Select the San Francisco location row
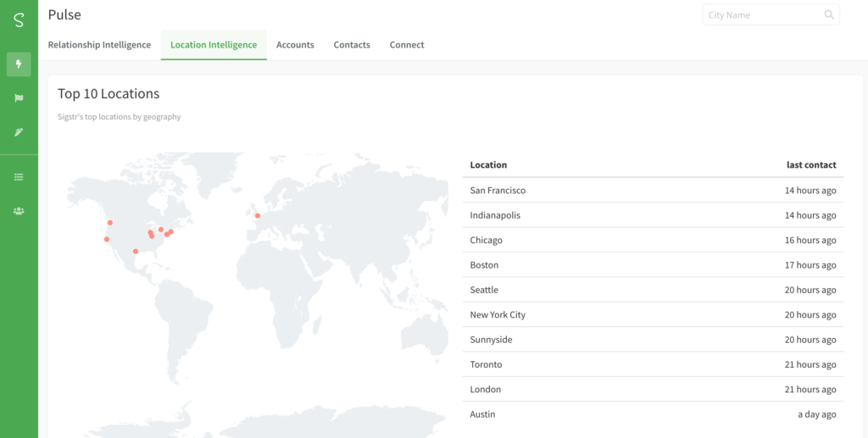The image size is (868, 438). pos(654,191)
